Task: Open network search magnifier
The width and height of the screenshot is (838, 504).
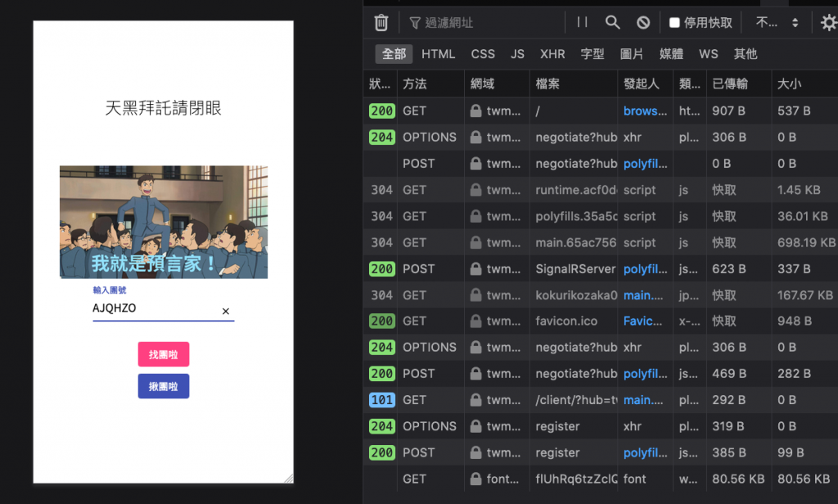Action: click(612, 22)
